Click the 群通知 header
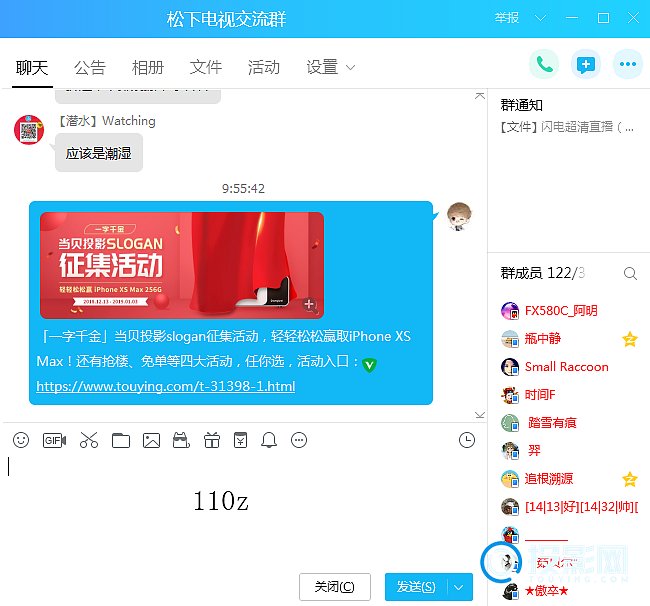650x606 pixels. [521, 105]
